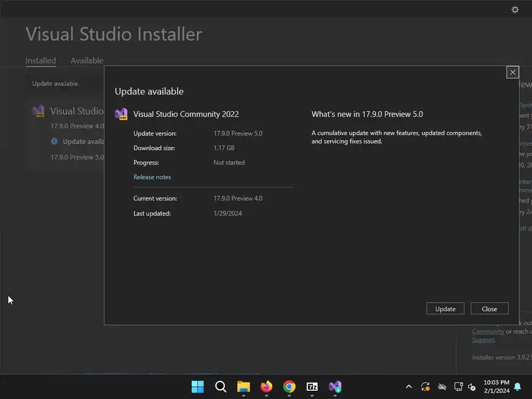This screenshot has height=399, width=532.
Task: Expand the hidden system tray icons chevron
Action: pos(408,387)
